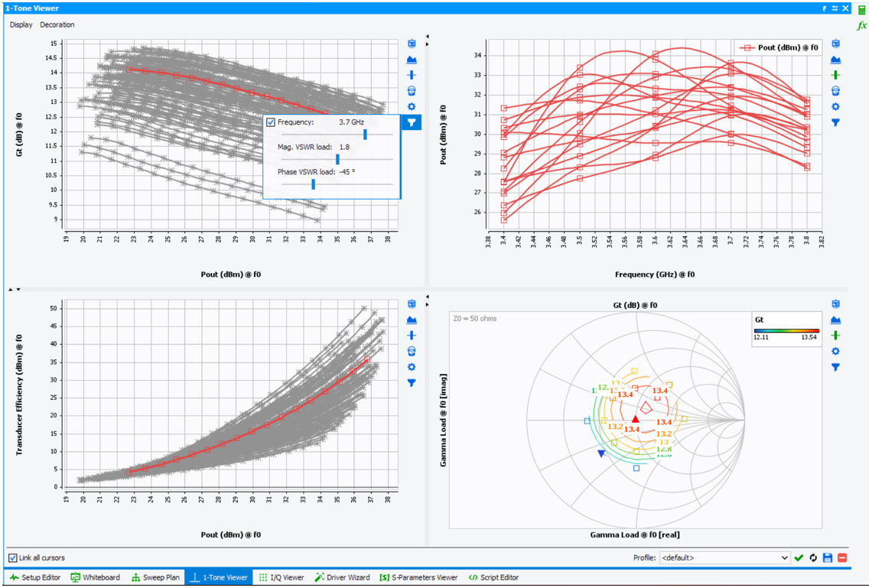
Task: Click the green plus marker icon beside Pout vs Frequency plot
Action: tap(836, 75)
